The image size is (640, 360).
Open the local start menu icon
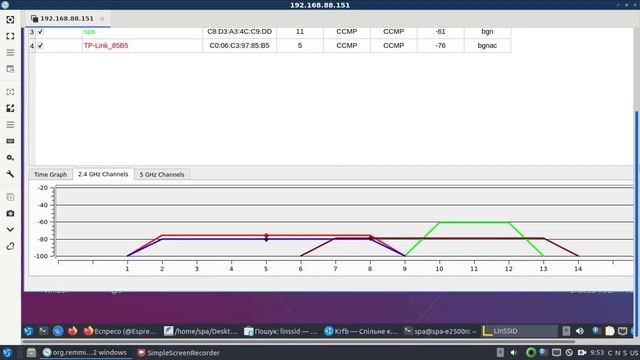point(7,353)
